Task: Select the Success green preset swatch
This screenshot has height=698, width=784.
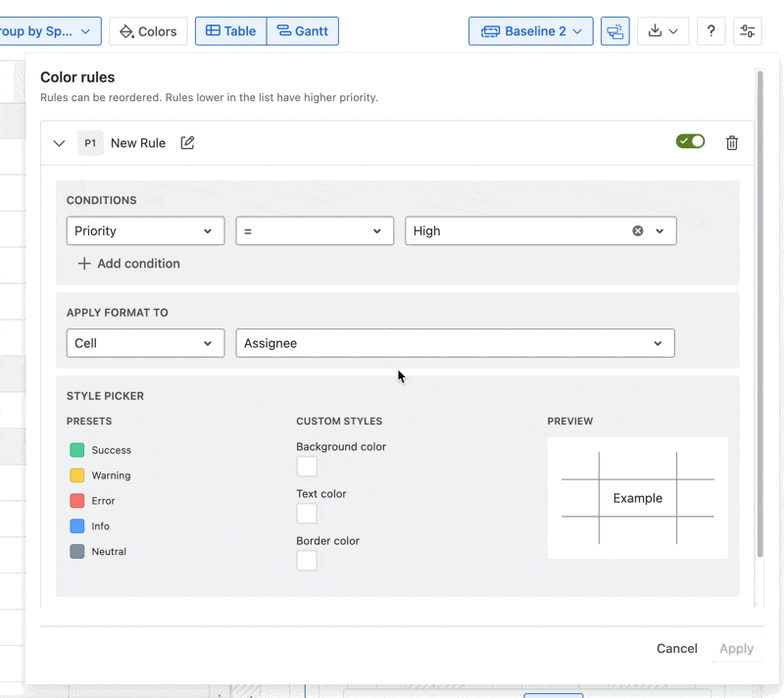Action: pos(77,450)
